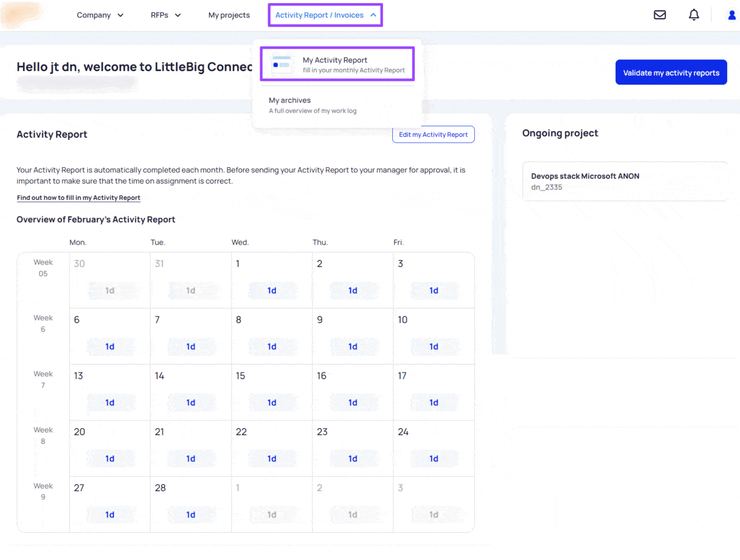Click the 1d entry on February 15

click(x=272, y=403)
